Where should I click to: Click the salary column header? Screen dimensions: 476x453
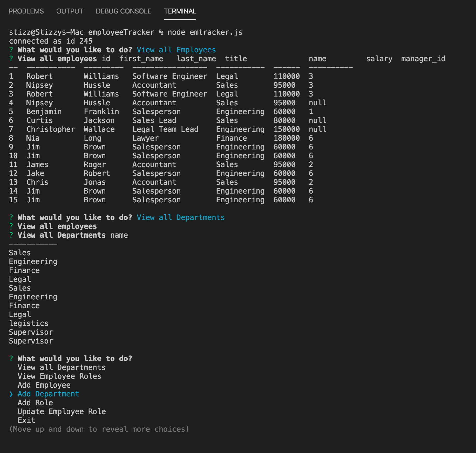[379, 59]
